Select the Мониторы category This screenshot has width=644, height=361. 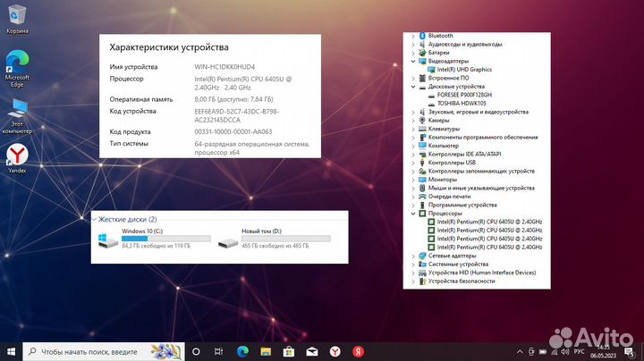tap(443, 180)
